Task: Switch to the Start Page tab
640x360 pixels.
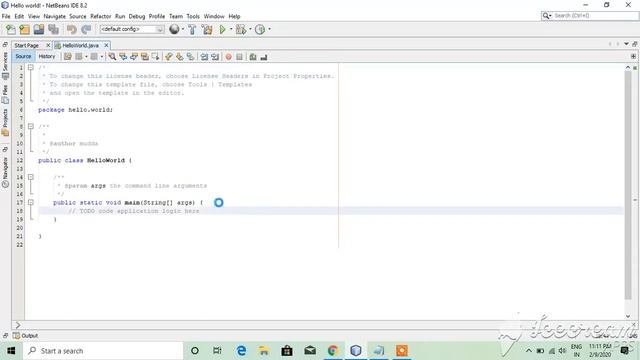Action: click(x=27, y=45)
